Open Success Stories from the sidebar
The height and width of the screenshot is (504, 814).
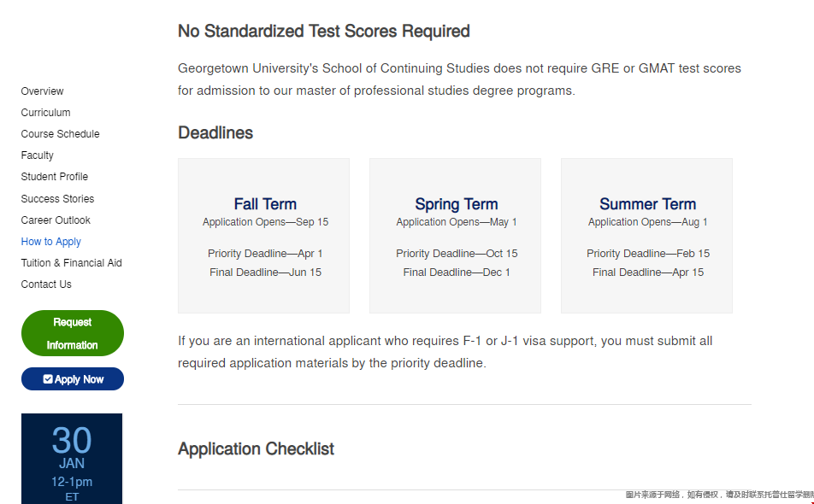(x=57, y=198)
